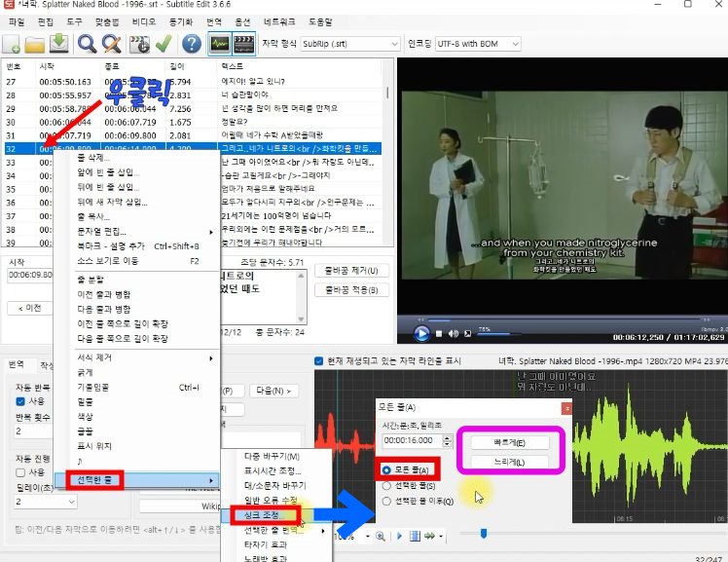Viewport: 728px width, 562px height.
Task: Open the 동기화 menu
Action: click(181, 21)
